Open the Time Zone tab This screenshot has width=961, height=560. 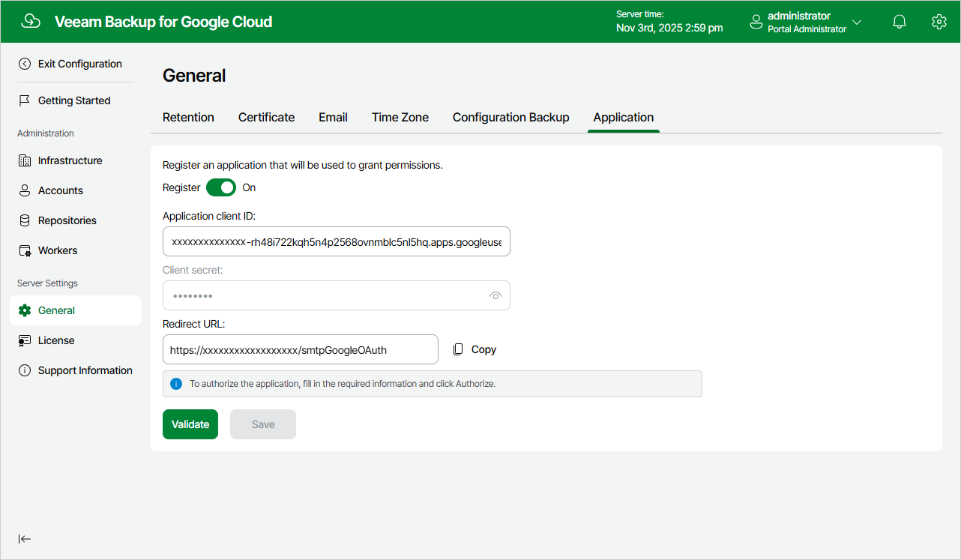point(400,117)
